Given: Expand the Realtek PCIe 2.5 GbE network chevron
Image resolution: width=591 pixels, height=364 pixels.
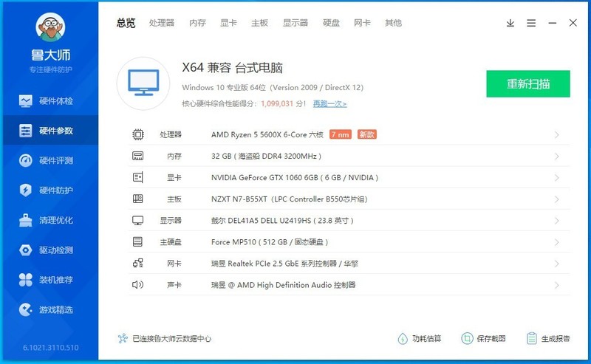Looking at the screenshot, I should pos(557,264).
